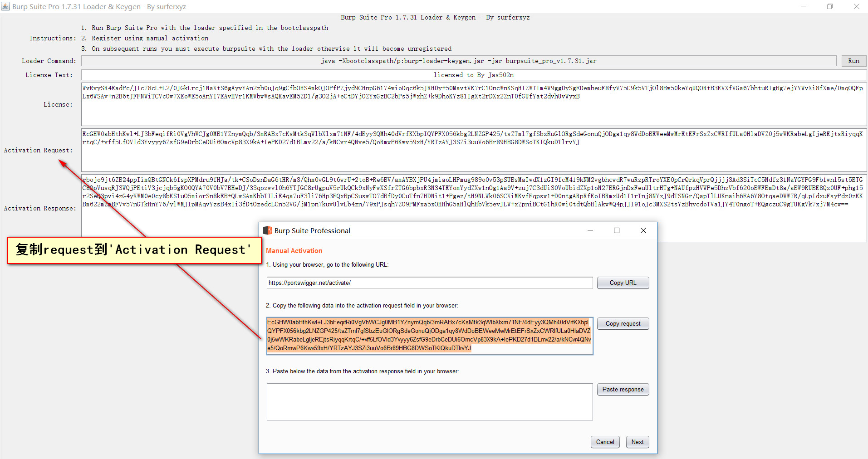Click the Copy URL button
868x459 pixels.
(x=623, y=283)
